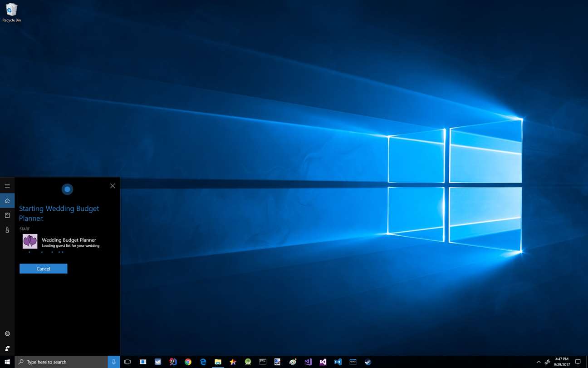This screenshot has width=588, height=368.
Task: Click the Wedding Budget Planner hearts icon
Action: click(x=30, y=241)
